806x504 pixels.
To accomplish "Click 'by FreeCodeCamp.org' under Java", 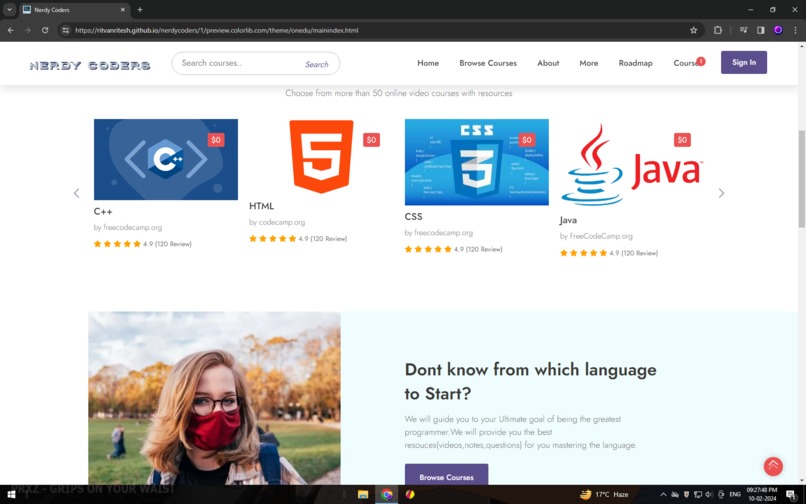I will tap(596, 236).
